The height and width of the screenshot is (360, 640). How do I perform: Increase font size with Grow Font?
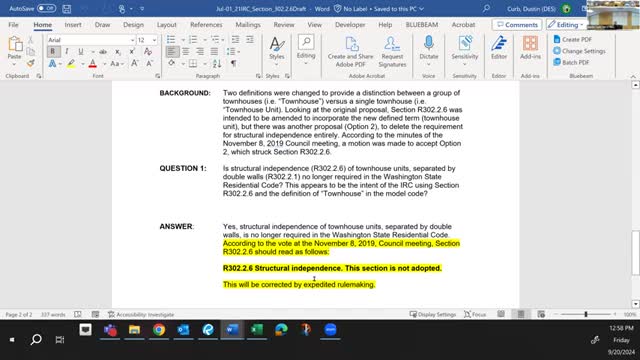coord(134,63)
